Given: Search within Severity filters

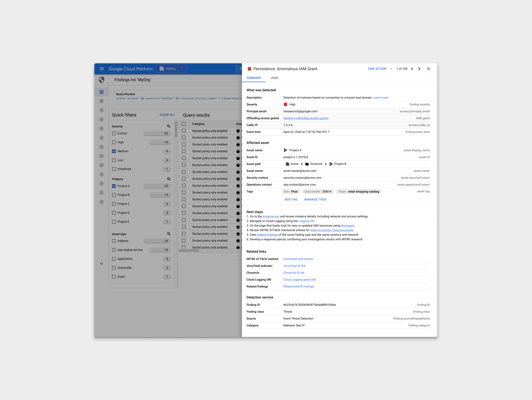Looking at the screenshot, I should [169, 126].
